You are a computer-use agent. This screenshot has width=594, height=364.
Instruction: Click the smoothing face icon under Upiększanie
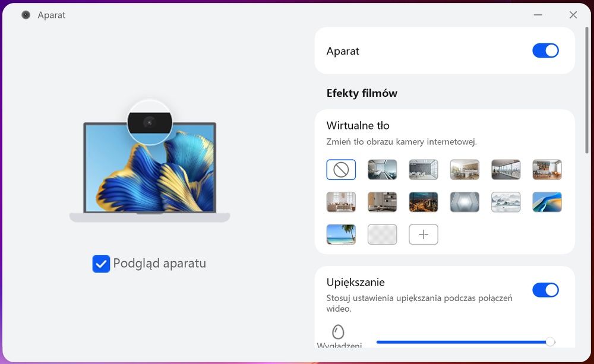[x=338, y=332]
